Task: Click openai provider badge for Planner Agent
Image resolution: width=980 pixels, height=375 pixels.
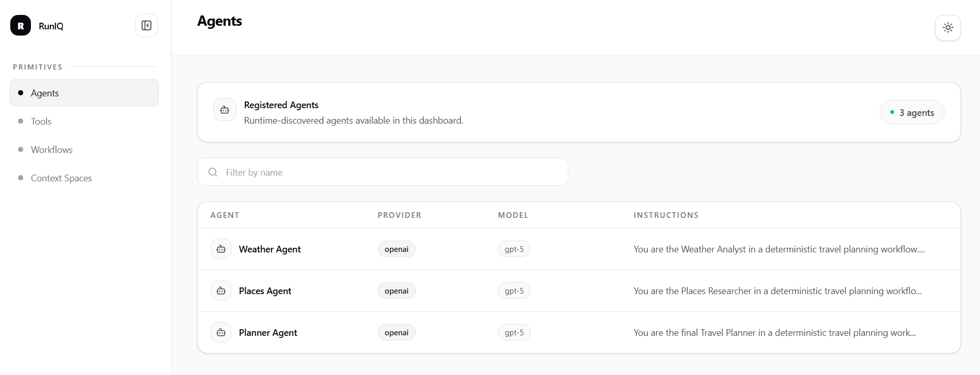Action: point(396,332)
